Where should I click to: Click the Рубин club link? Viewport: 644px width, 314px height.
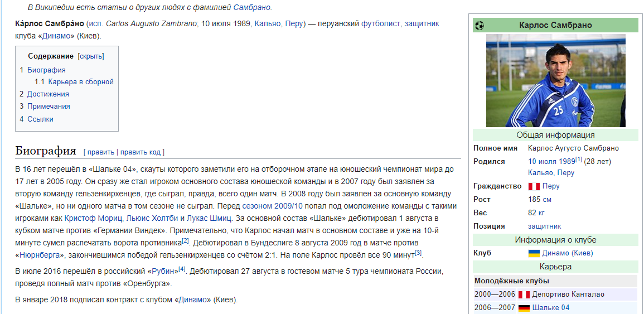tap(163, 271)
